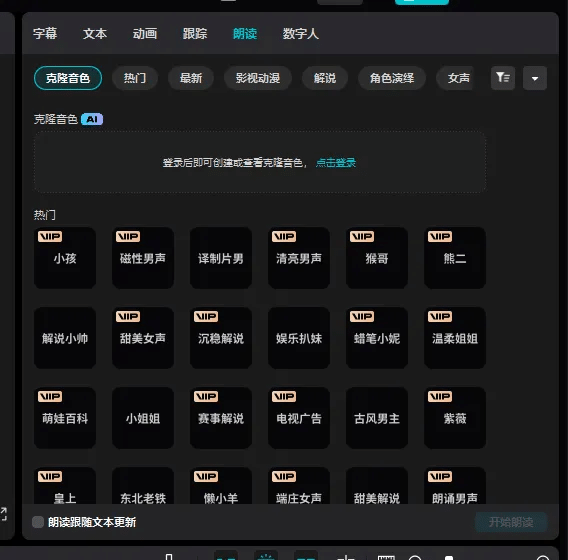568x560 pixels.
Task: Select the 磁性男声 voice card
Action: pyautogui.click(x=143, y=258)
